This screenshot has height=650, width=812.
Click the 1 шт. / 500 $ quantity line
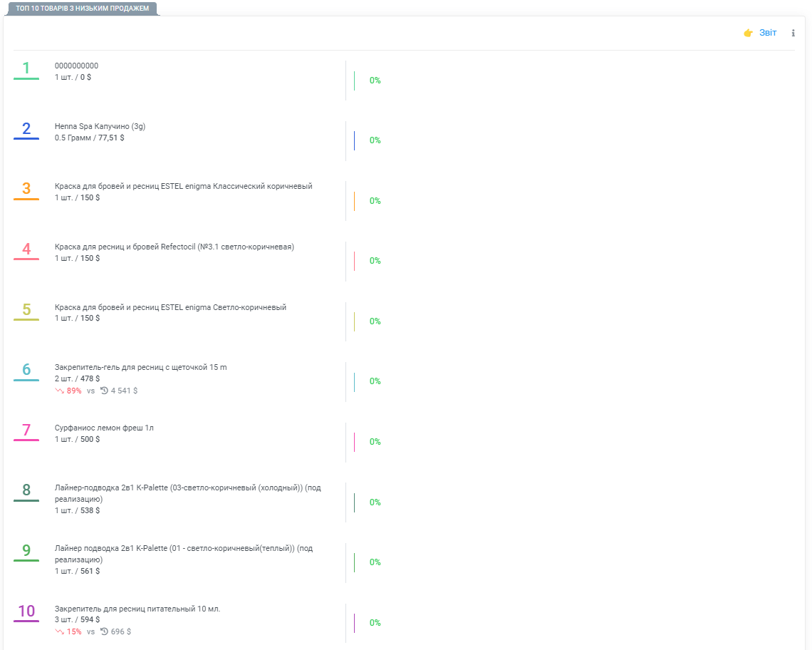[77, 440]
